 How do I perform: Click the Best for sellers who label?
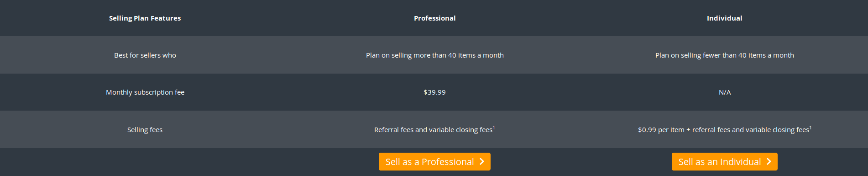(145, 55)
